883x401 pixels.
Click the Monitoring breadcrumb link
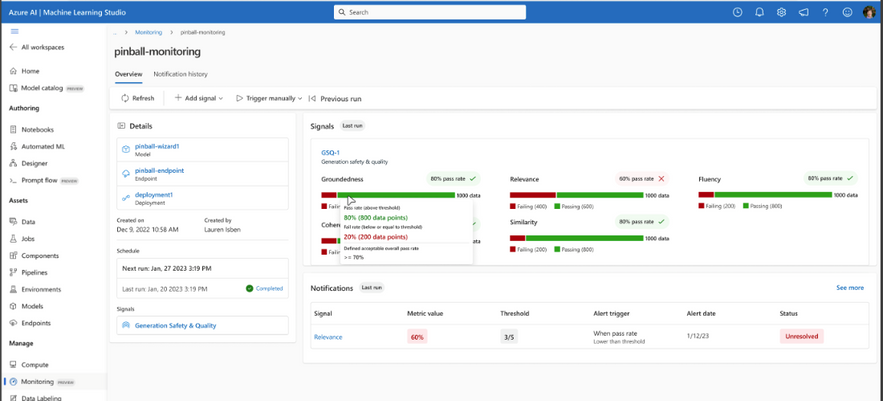point(148,32)
